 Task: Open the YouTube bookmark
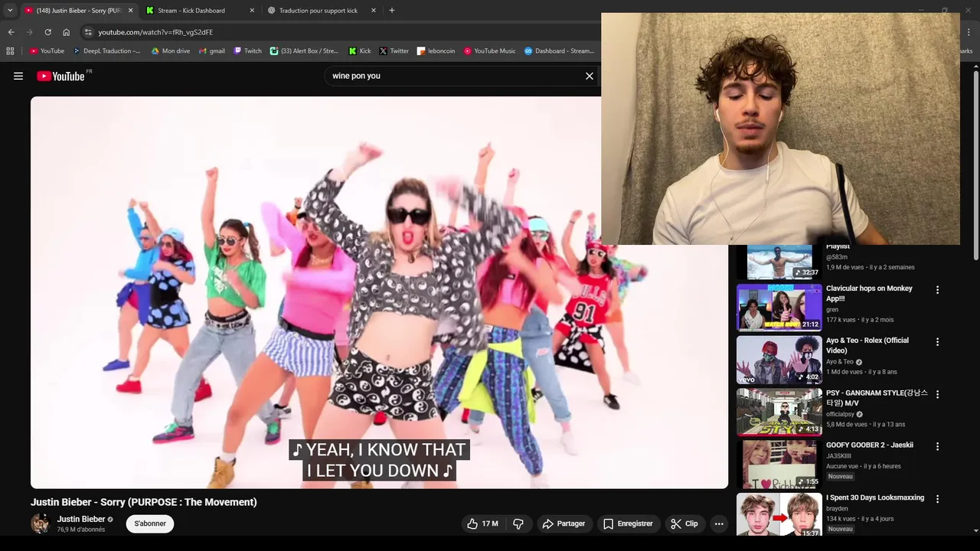[x=47, y=51]
